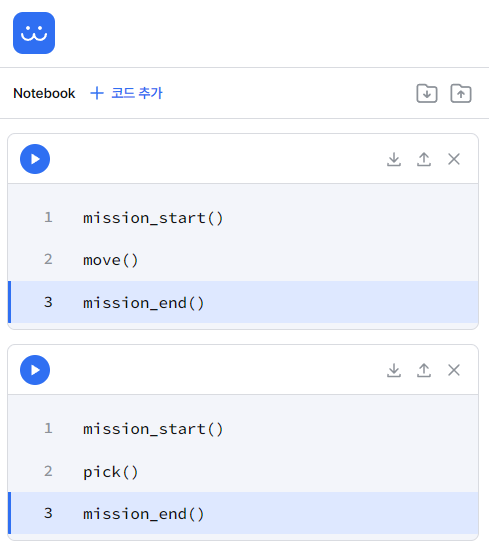The height and width of the screenshot is (547, 489).
Task: Click the Notebook heading label
Action: tap(44, 93)
